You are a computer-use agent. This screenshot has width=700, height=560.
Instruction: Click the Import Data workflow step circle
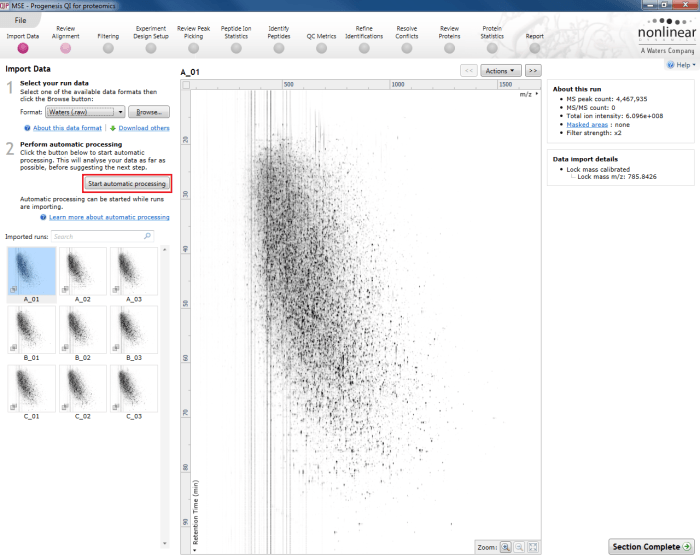tap(23, 48)
